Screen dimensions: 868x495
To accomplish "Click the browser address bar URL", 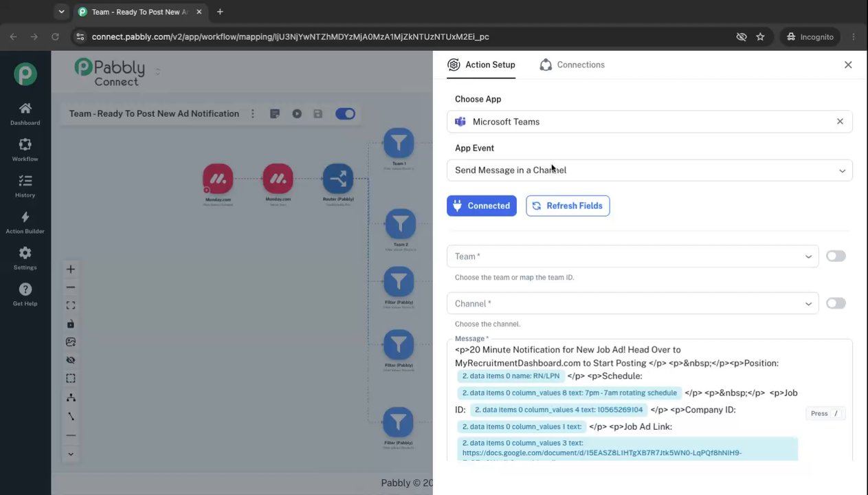I will coord(290,36).
